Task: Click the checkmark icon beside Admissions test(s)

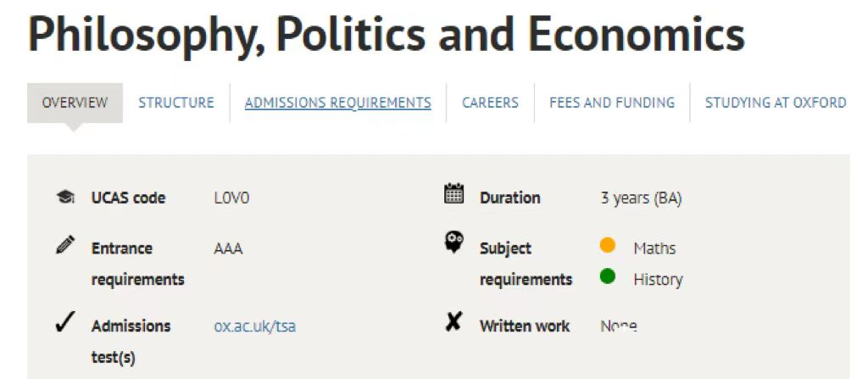Action: pyautogui.click(x=65, y=324)
